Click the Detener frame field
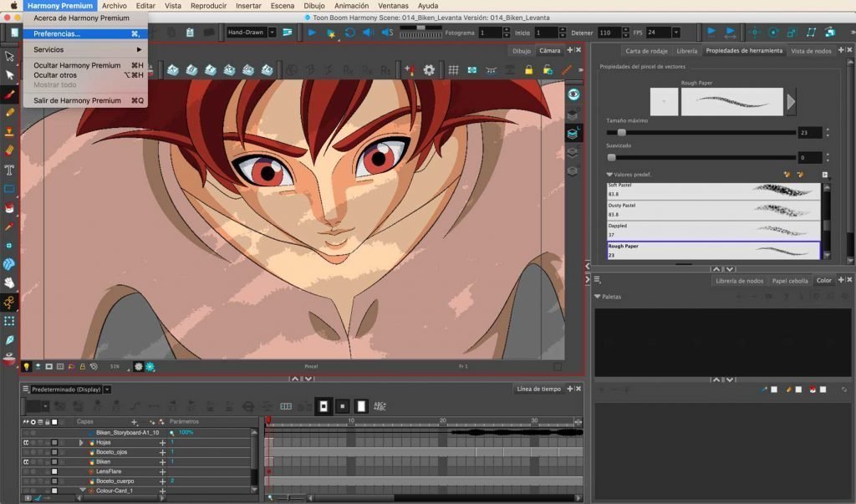The image size is (856, 504). (x=609, y=33)
